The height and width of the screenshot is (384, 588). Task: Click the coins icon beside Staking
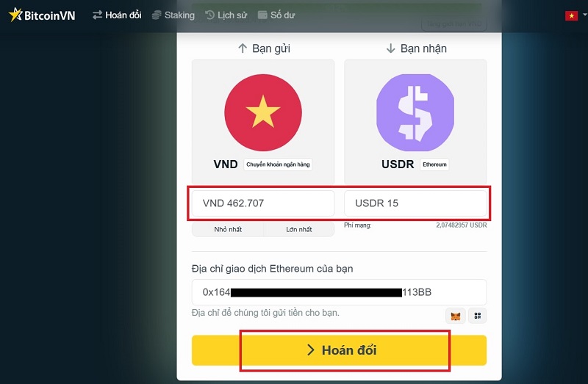tap(157, 15)
